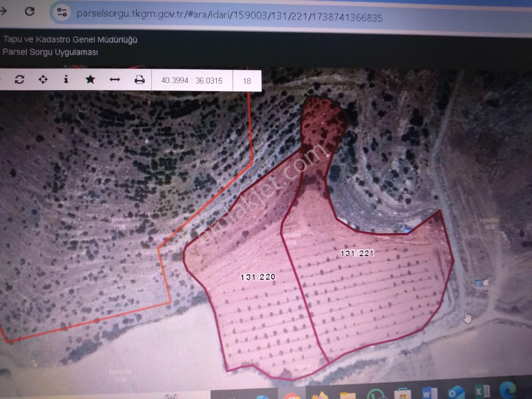Click the browser forward arrow

click(x=3, y=11)
